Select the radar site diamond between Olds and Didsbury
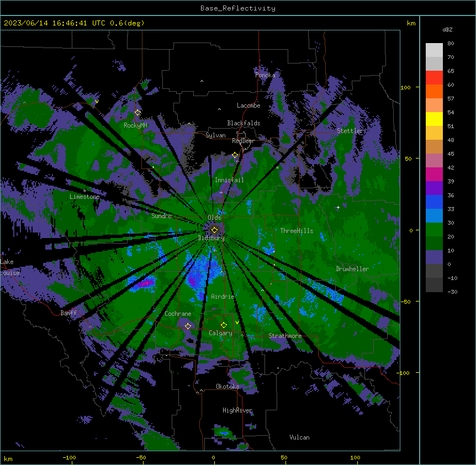Screen dimensions: 476x465 pyautogui.click(x=215, y=230)
